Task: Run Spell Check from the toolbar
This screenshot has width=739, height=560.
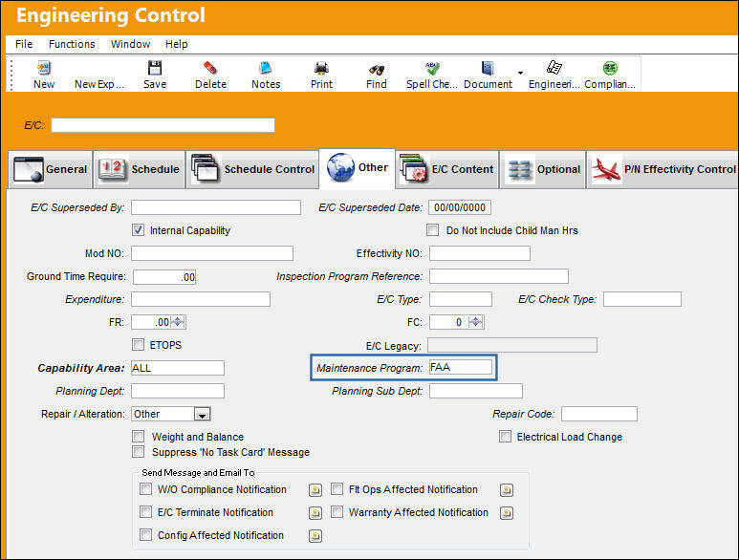Action: [x=432, y=75]
